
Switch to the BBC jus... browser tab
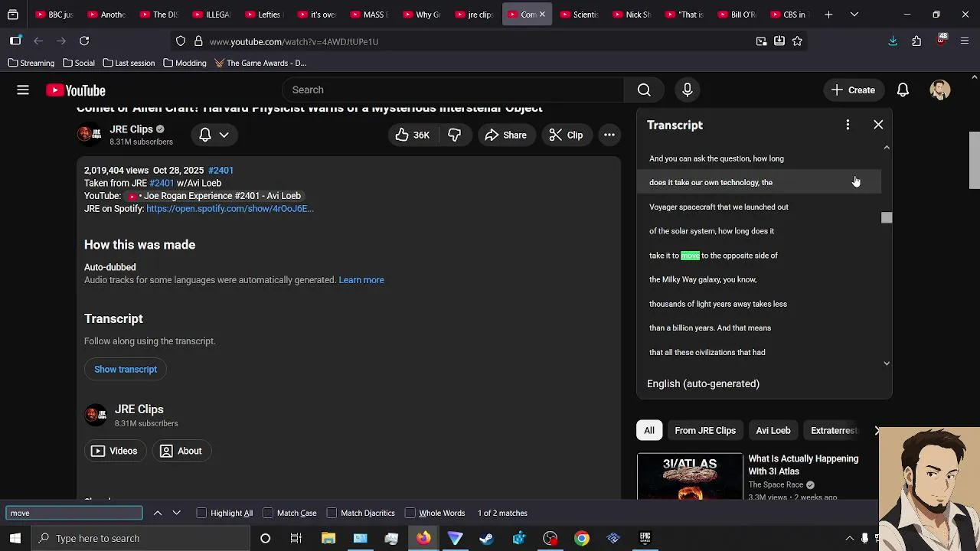point(54,15)
